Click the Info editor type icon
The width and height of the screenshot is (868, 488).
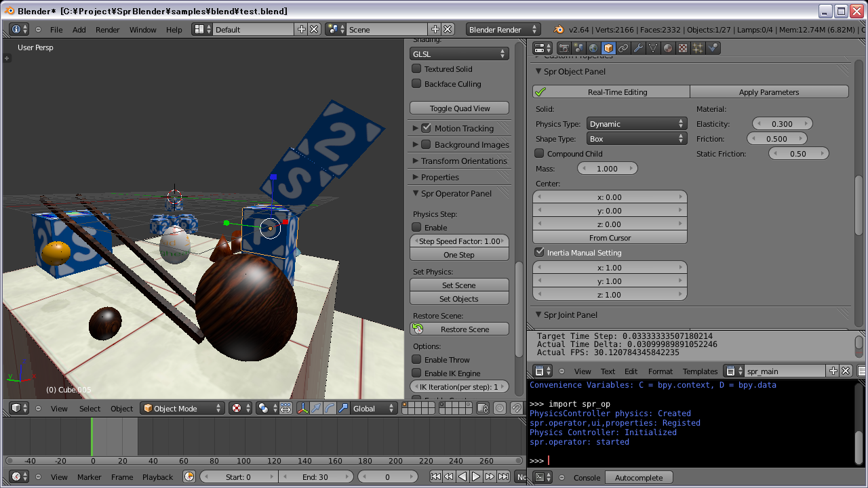(x=20, y=29)
